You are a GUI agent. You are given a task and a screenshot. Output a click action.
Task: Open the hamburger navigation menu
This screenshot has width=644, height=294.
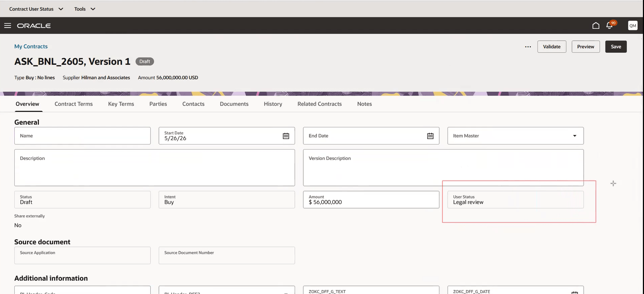(8, 25)
